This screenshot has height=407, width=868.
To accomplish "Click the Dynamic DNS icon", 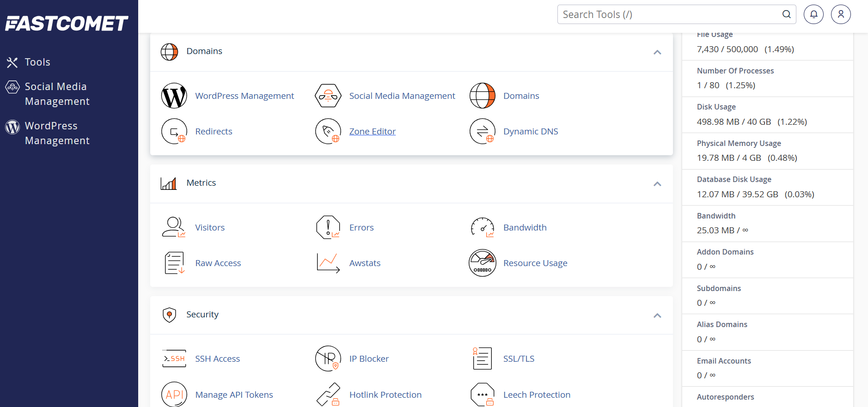I will click(483, 131).
